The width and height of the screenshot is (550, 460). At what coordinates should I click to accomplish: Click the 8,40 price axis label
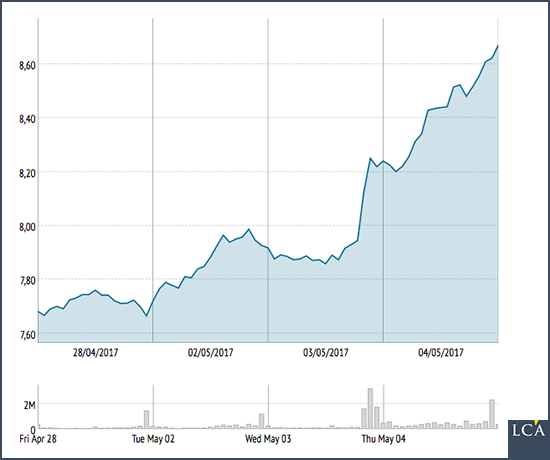pyautogui.click(x=27, y=119)
